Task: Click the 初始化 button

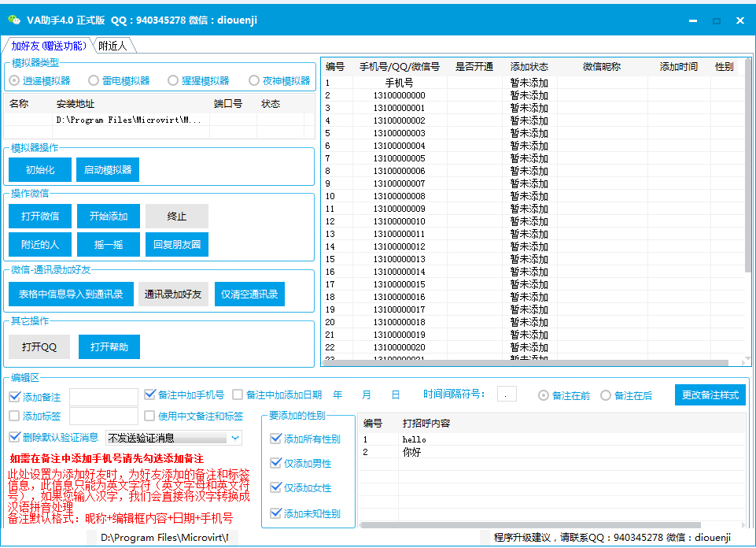Action: pyautogui.click(x=40, y=170)
